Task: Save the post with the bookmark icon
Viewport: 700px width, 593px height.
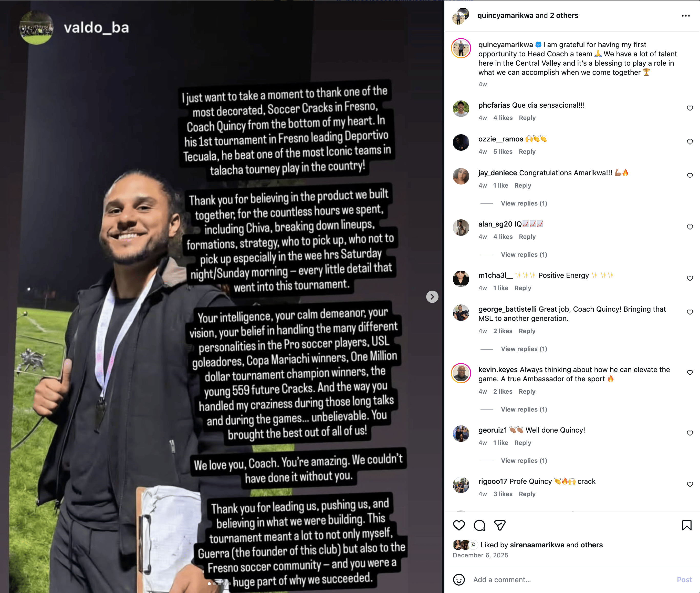Action: tap(687, 525)
